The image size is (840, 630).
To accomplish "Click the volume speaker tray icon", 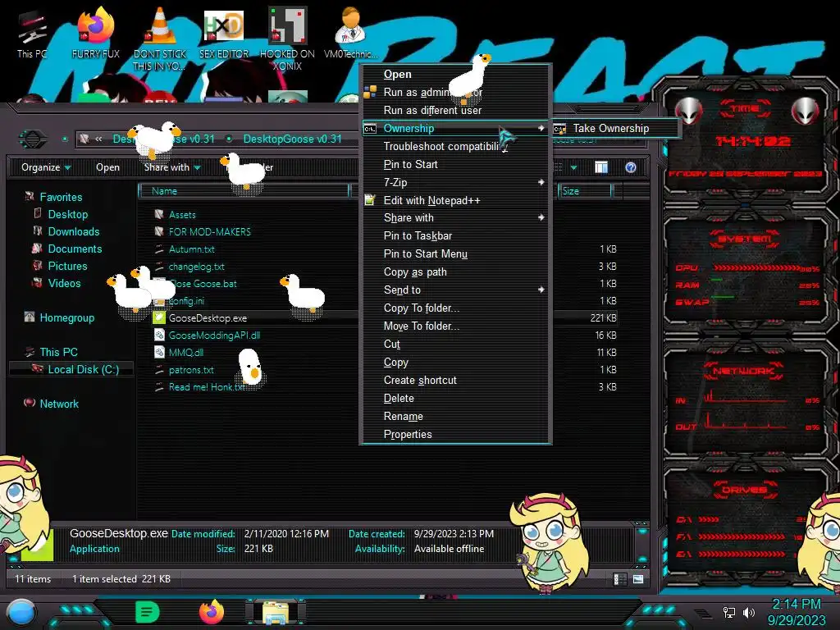I will [748, 612].
